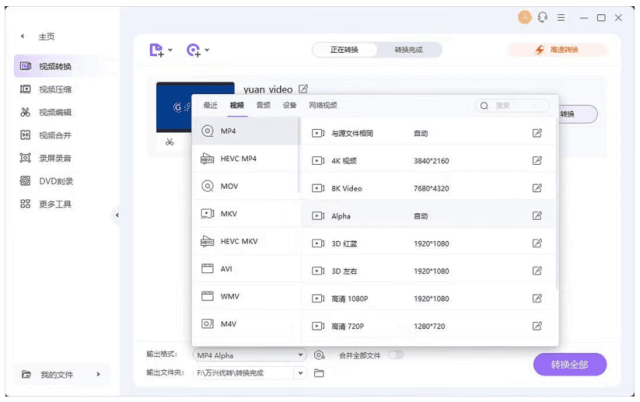The image size is (640, 402).
Task: Open the customer support headset icon
Action: (x=542, y=17)
